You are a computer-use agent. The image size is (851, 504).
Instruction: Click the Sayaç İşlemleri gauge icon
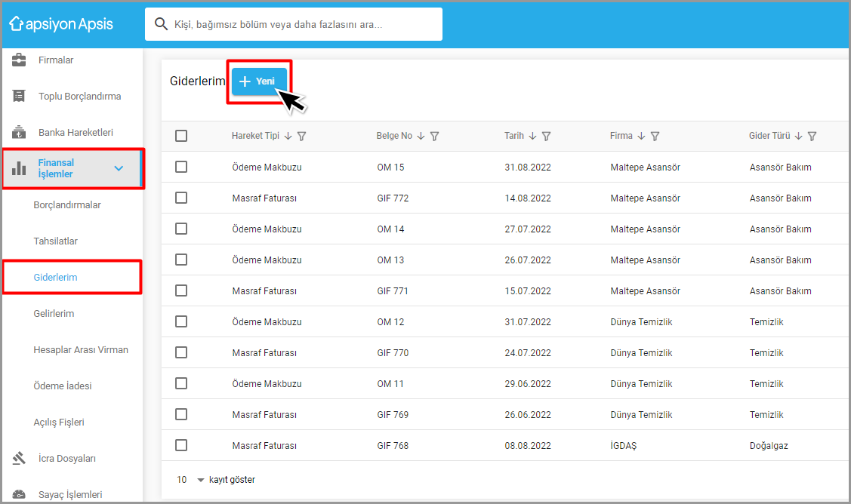(19, 494)
